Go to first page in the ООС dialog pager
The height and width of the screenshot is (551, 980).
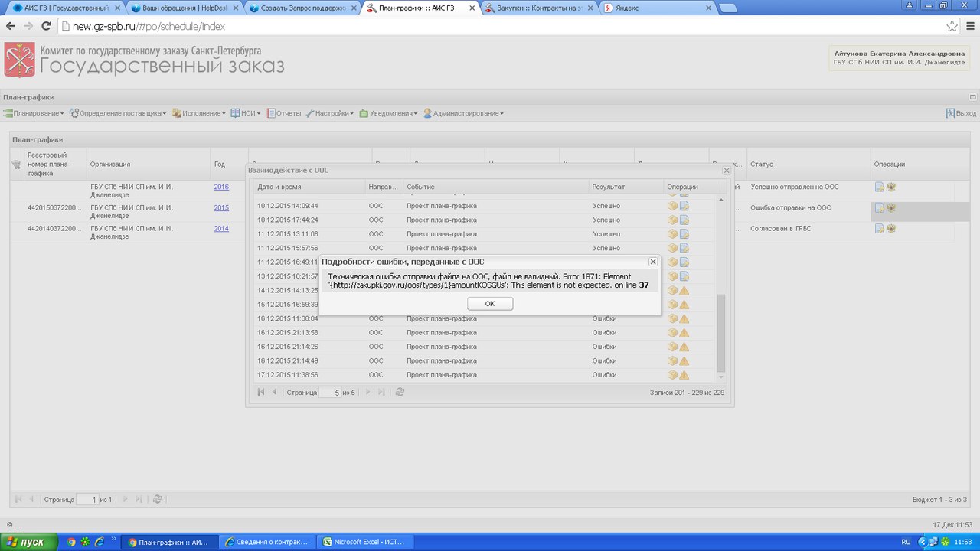pyautogui.click(x=261, y=392)
